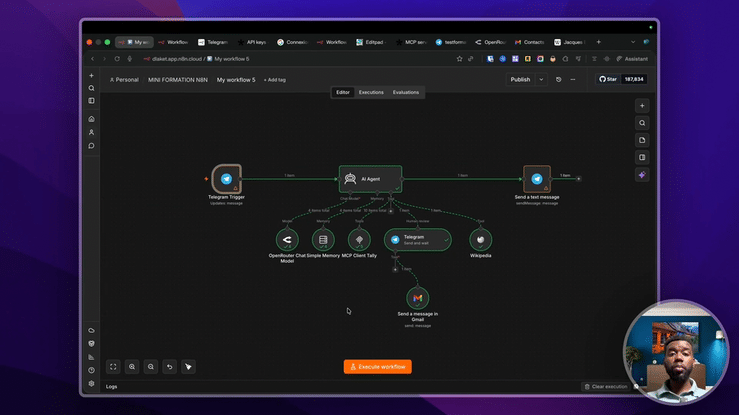The height and width of the screenshot is (415, 739).
Task: Open the MCP Client Tally node
Action: [359, 240]
